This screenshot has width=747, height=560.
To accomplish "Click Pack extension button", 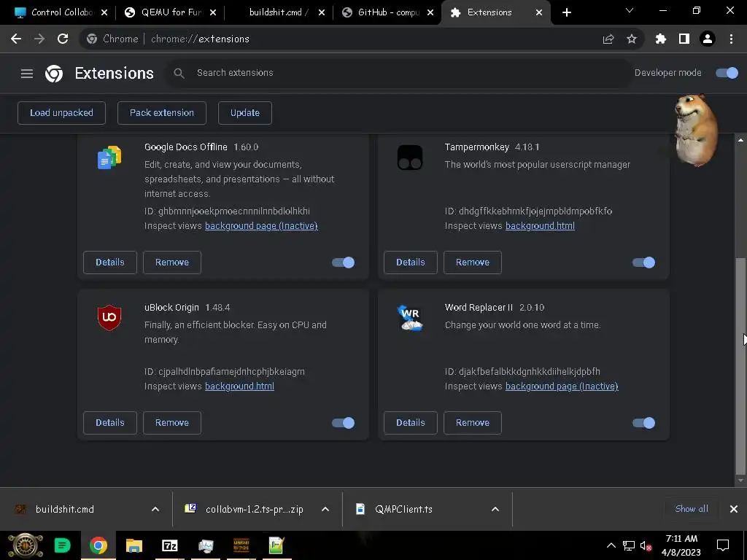I will coord(162,113).
